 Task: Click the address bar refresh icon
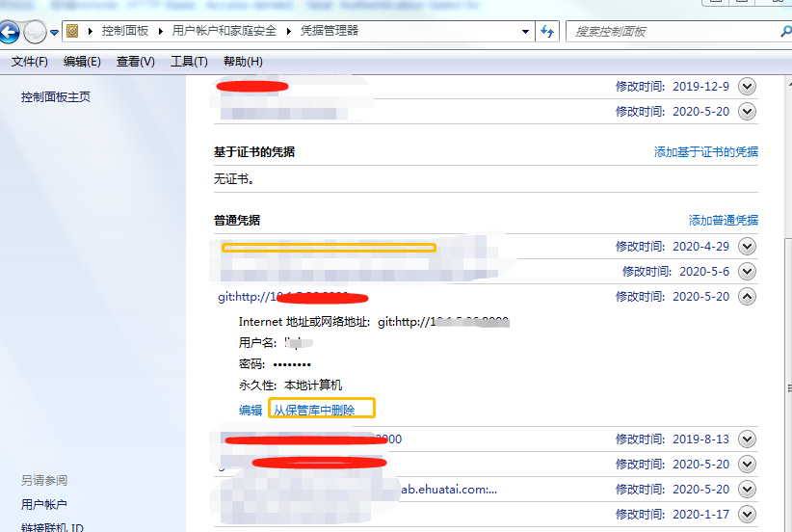[x=547, y=32]
